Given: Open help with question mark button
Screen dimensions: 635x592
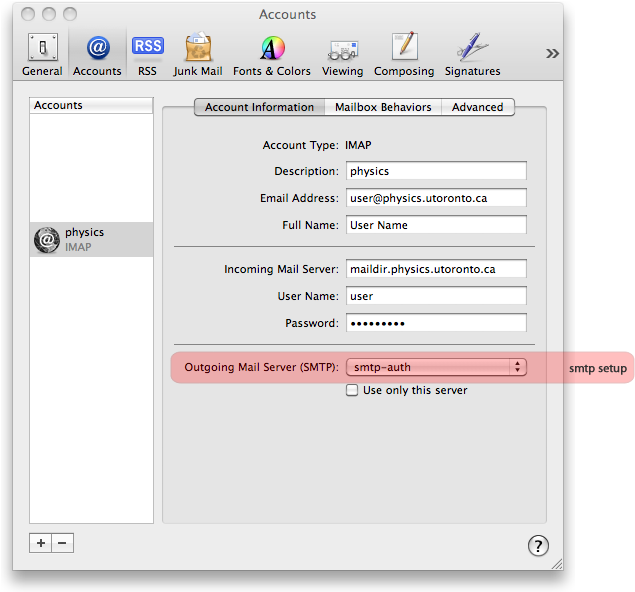Looking at the screenshot, I should (538, 546).
